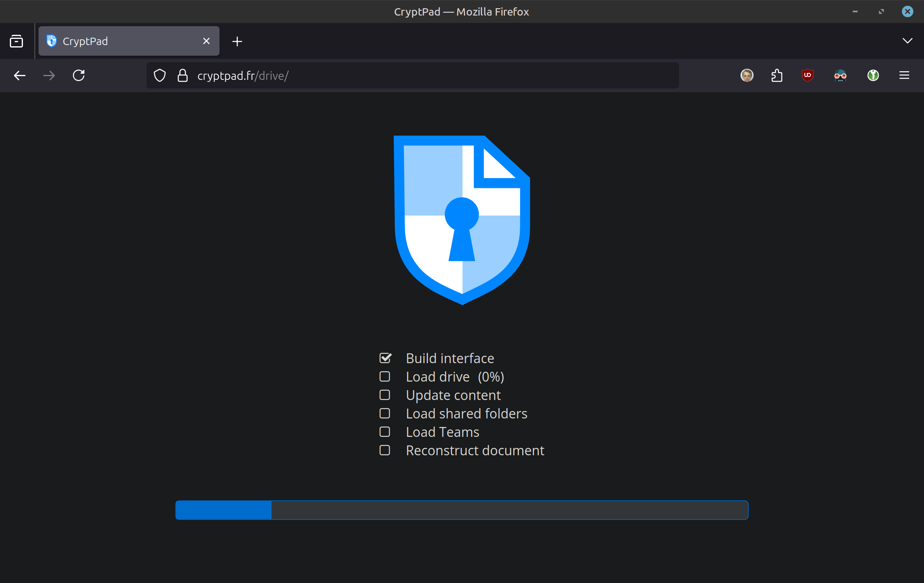
Task: Click the Firefox View icon
Action: point(16,41)
